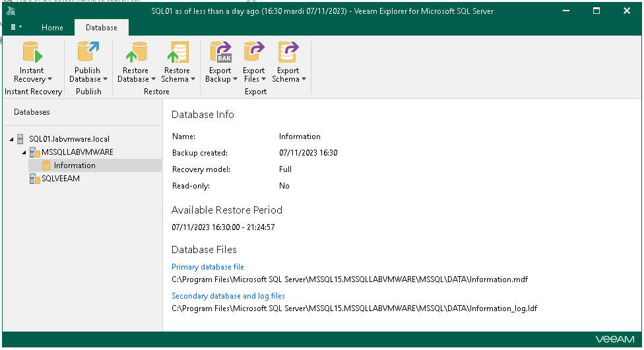
Task: Switch to the Home tab
Action: point(52,28)
